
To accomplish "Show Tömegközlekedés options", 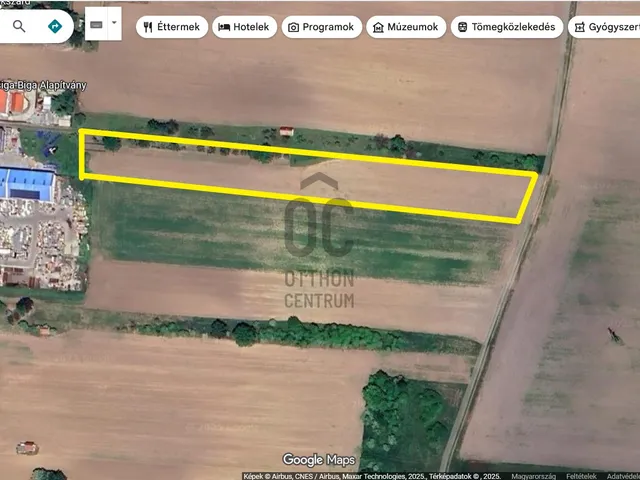I will pyautogui.click(x=507, y=27).
